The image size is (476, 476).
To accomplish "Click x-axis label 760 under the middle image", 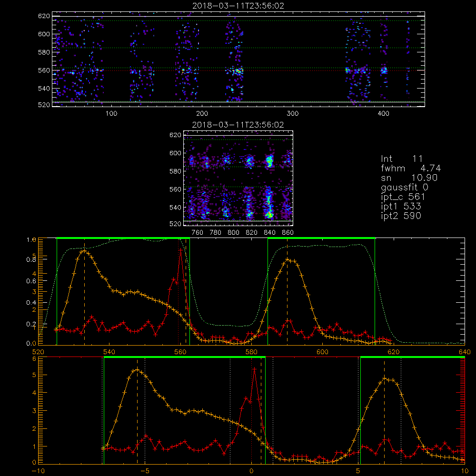I will pyautogui.click(x=198, y=233).
